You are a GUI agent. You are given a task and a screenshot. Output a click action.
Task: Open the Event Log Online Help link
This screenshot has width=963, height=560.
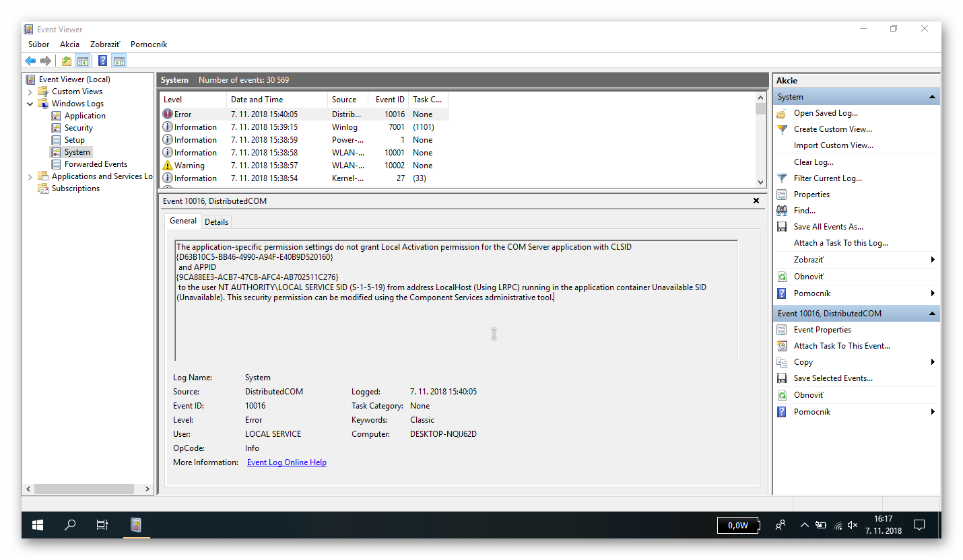click(286, 462)
